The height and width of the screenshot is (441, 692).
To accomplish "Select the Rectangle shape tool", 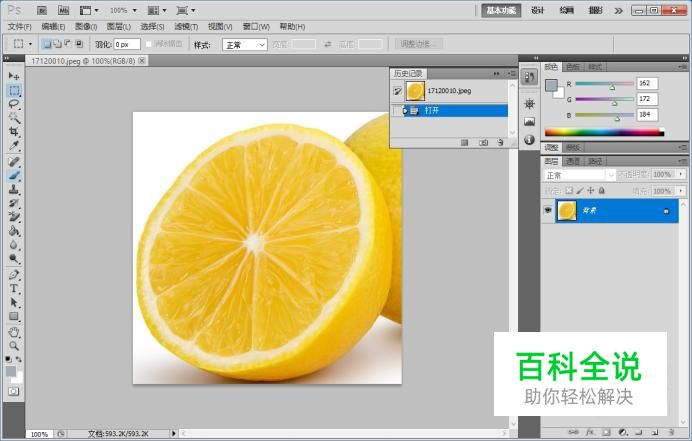I will (14, 316).
